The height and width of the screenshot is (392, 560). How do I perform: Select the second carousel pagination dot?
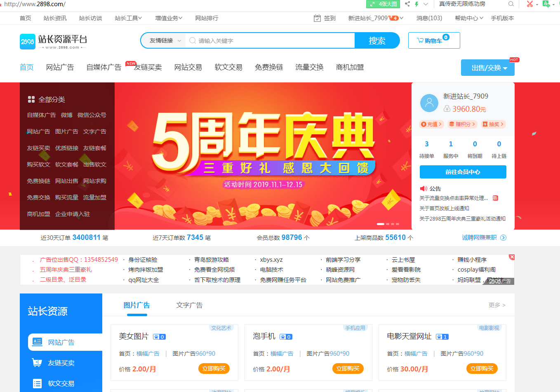387,224
